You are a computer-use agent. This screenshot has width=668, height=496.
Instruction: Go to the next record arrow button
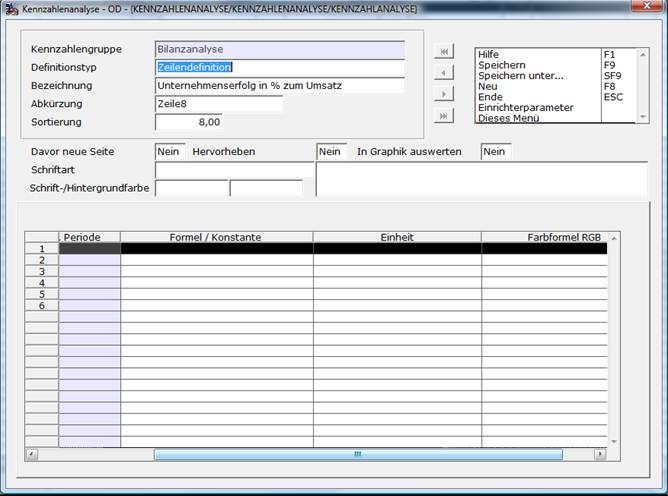click(444, 94)
